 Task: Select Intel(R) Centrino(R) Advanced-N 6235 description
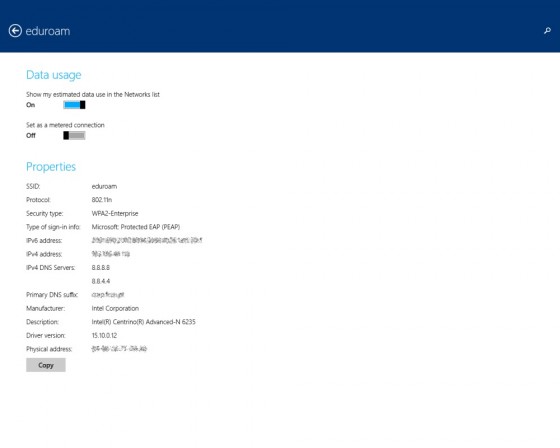tap(144, 322)
